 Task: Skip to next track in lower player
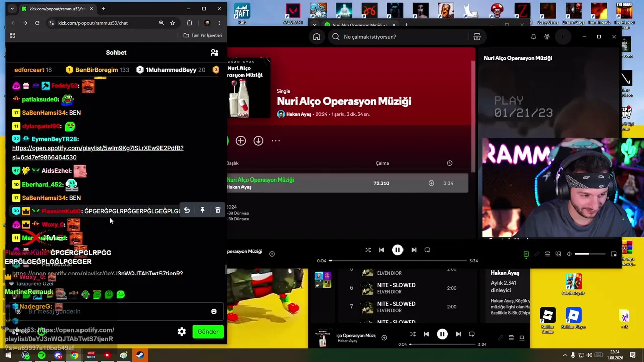point(458,334)
